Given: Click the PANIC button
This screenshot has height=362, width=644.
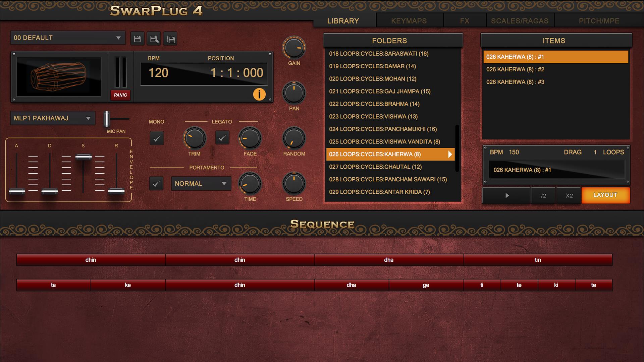Looking at the screenshot, I should (x=120, y=95).
